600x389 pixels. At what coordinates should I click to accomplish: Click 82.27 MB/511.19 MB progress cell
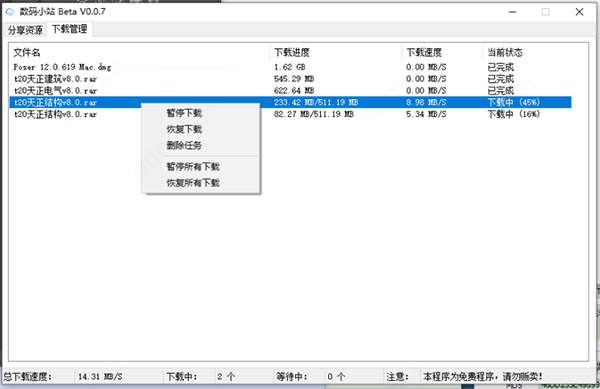pyautogui.click(x=314, y=114)
